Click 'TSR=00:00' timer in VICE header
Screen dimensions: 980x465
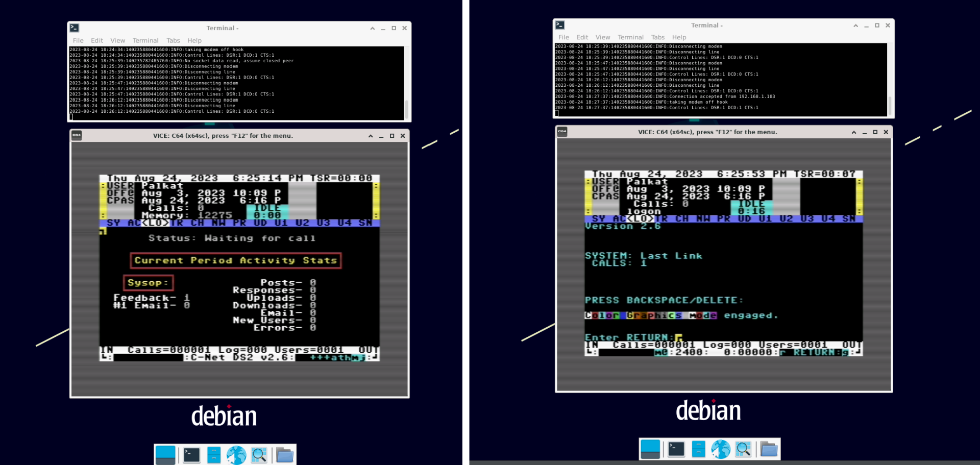coord(341,178)
